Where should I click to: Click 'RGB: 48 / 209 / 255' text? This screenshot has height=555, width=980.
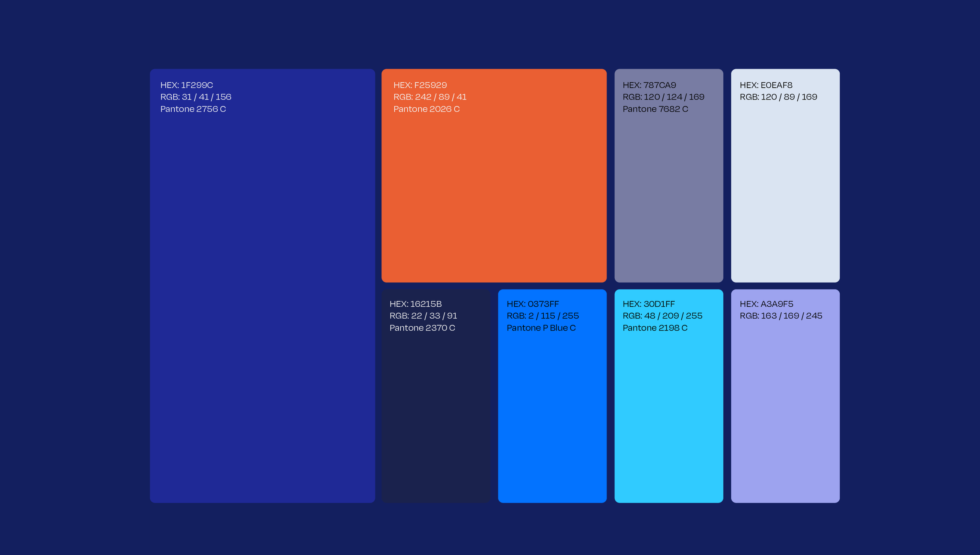tap(662, 316)
